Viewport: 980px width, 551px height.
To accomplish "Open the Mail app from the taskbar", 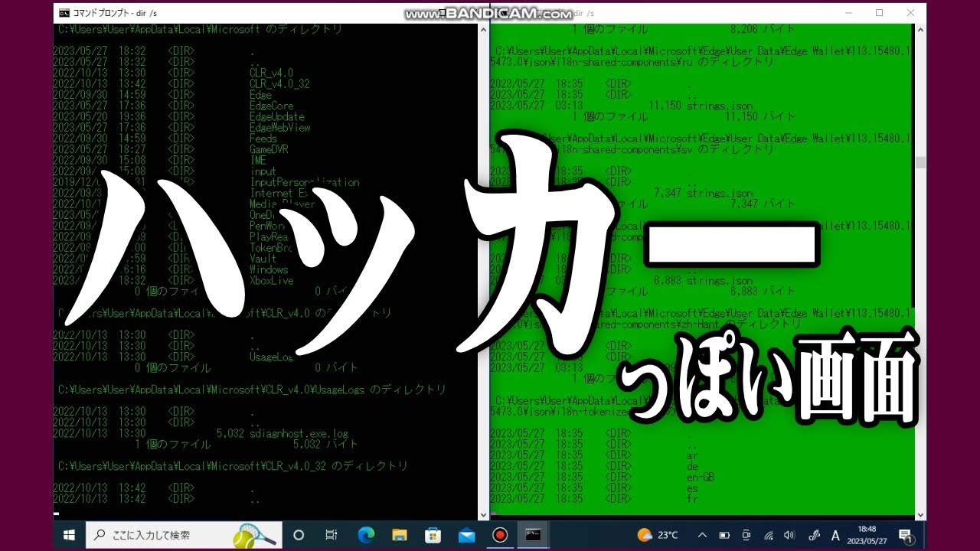I will 466,535.
